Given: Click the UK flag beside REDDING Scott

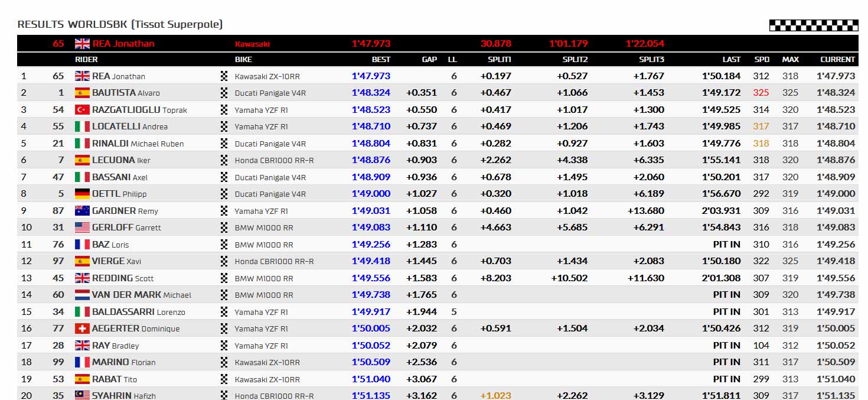Looking at the screenshot, I should 82,278.
